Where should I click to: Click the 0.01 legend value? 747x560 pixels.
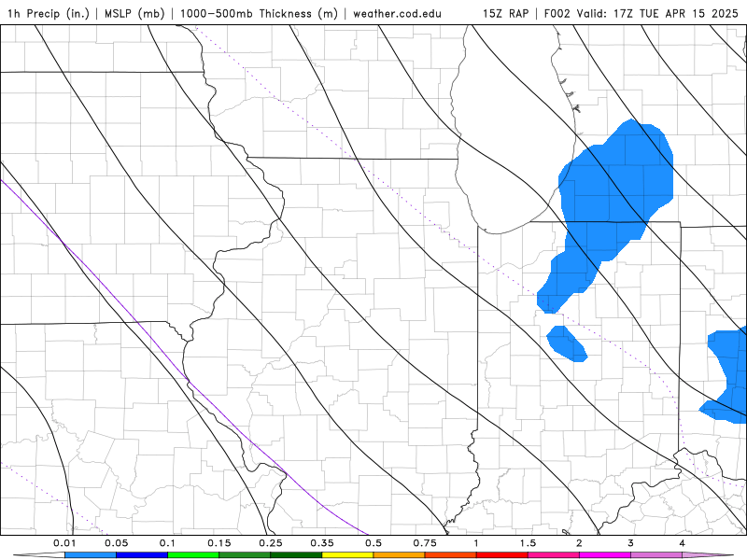[64, 543]
